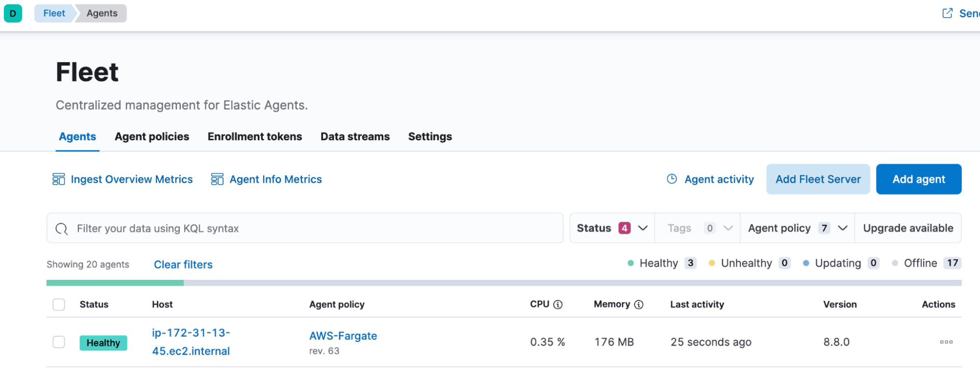Focus the KQL syntax filter search field
The width and height of the screenshot is (980, 371).
coord(314,228)
